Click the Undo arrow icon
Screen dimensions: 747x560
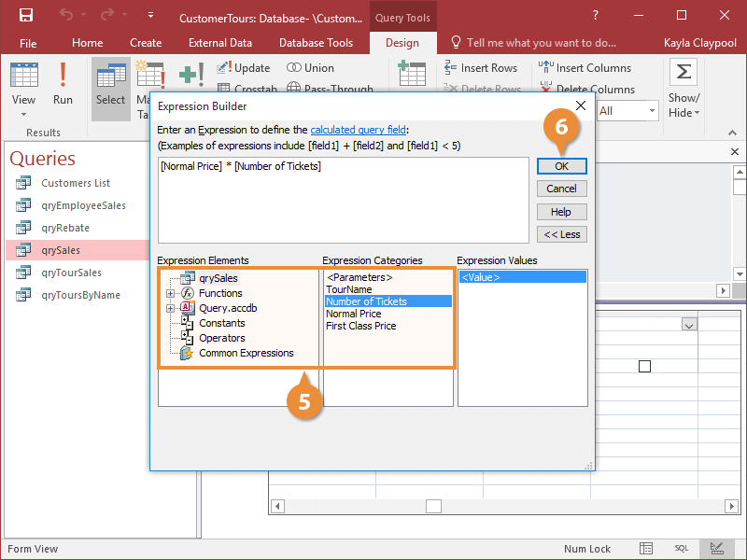pyautogui.click(x=65, y=15)
